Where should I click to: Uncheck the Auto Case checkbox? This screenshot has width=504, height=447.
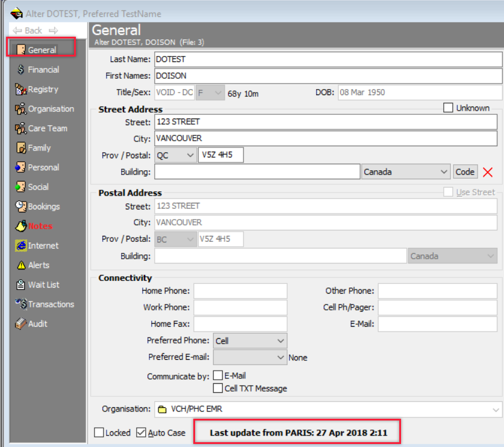(141, 433)
